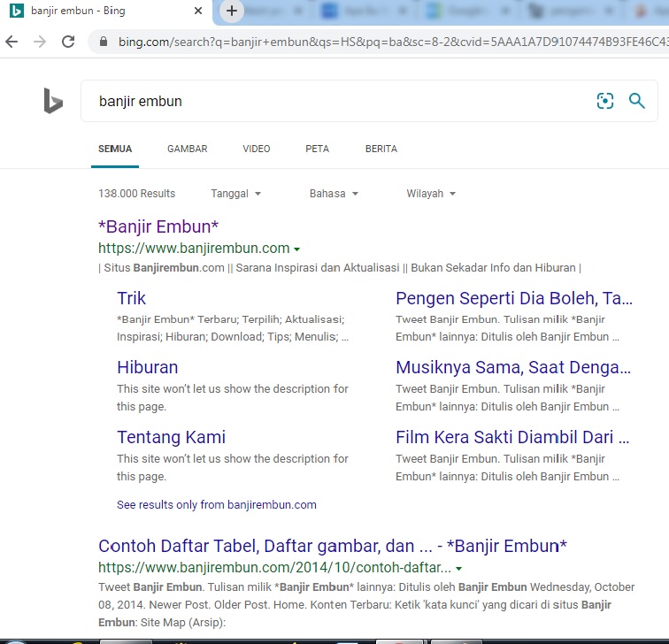669x644 pixels.
Task: Switch to GAMBAR tab
Action: pos(188,149)
